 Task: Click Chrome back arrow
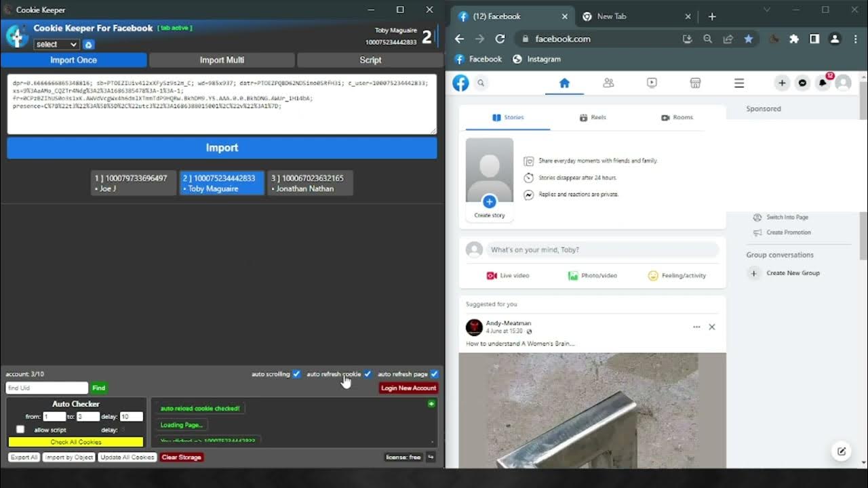click(459, 39)
